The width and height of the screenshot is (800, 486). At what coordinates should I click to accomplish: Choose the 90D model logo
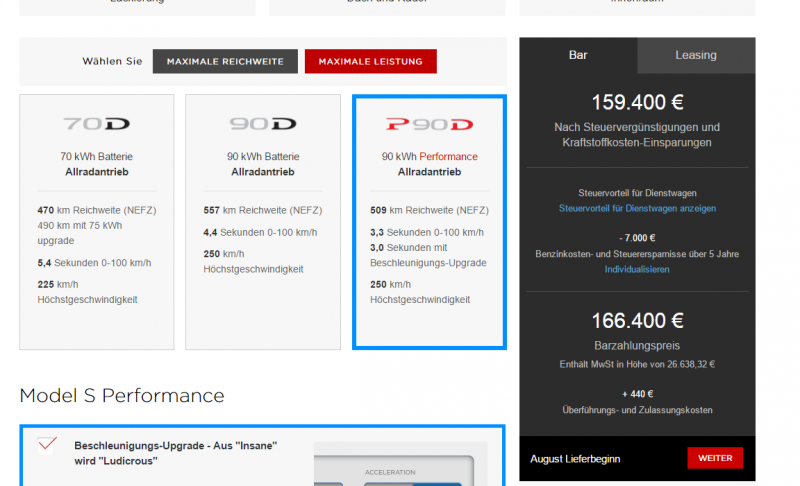[x=263, y=124]
